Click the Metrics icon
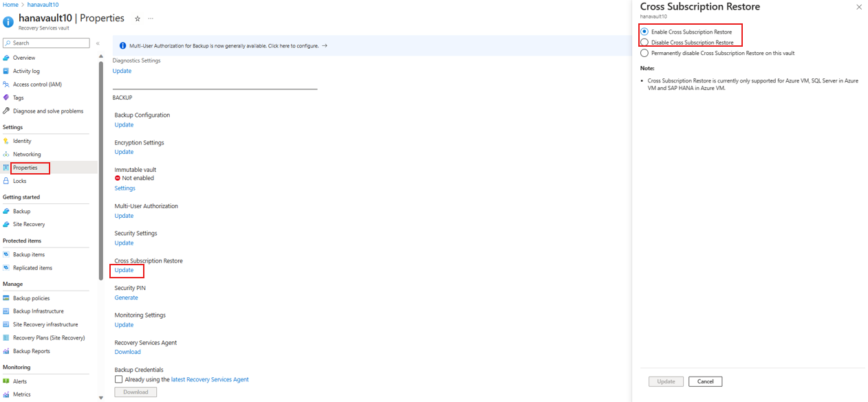Screen dimensions: 868x402 pos(6,394)
